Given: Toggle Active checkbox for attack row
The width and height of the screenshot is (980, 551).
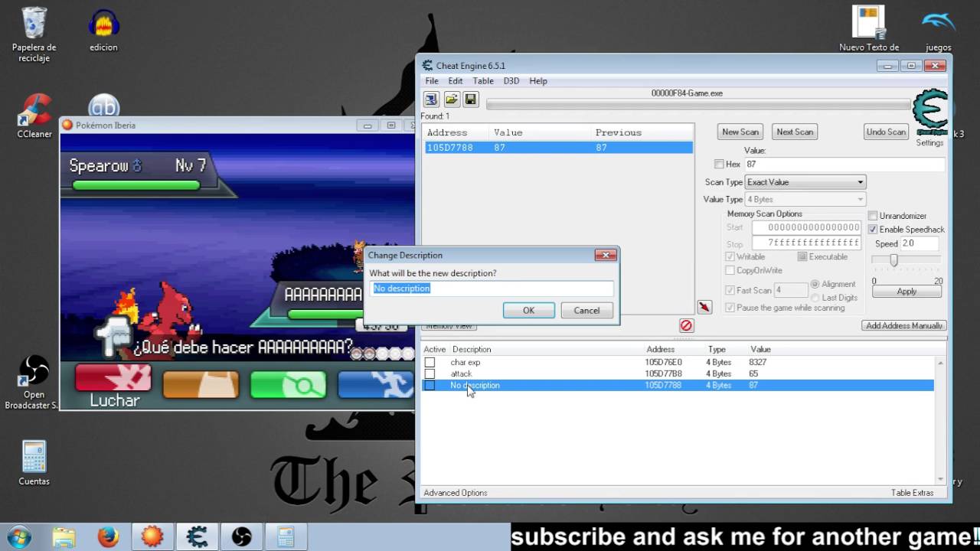Looking at the screenshot, I should [430, 373].
